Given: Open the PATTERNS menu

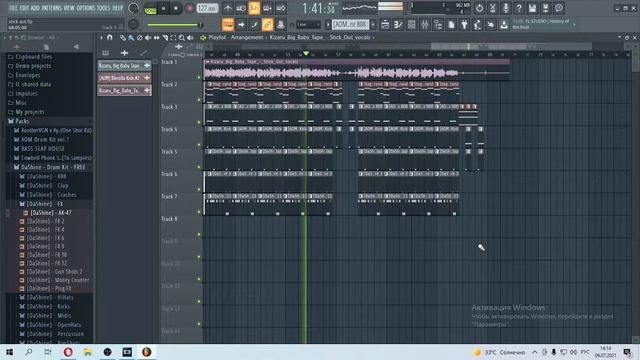Looking at the screenshot, I should click(51, 8).
